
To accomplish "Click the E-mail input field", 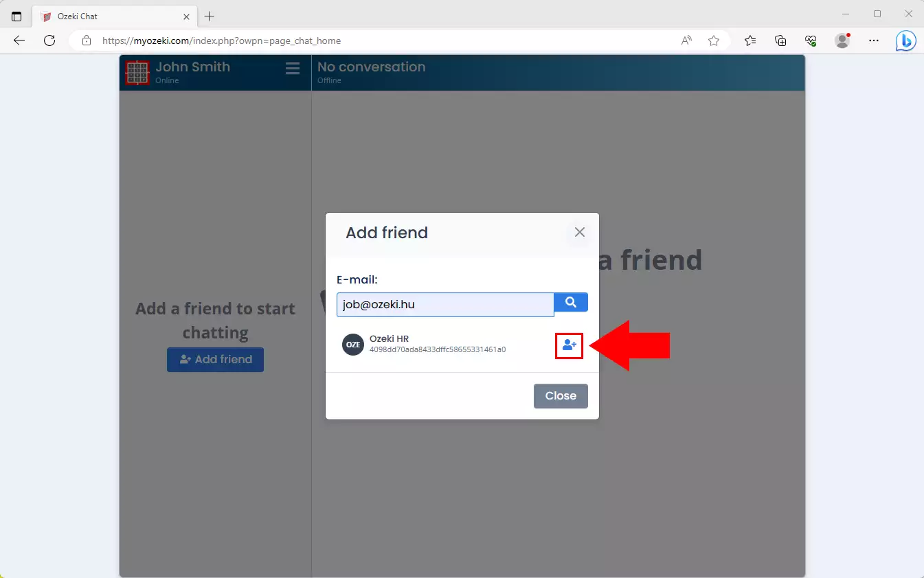I will point(445,305).
